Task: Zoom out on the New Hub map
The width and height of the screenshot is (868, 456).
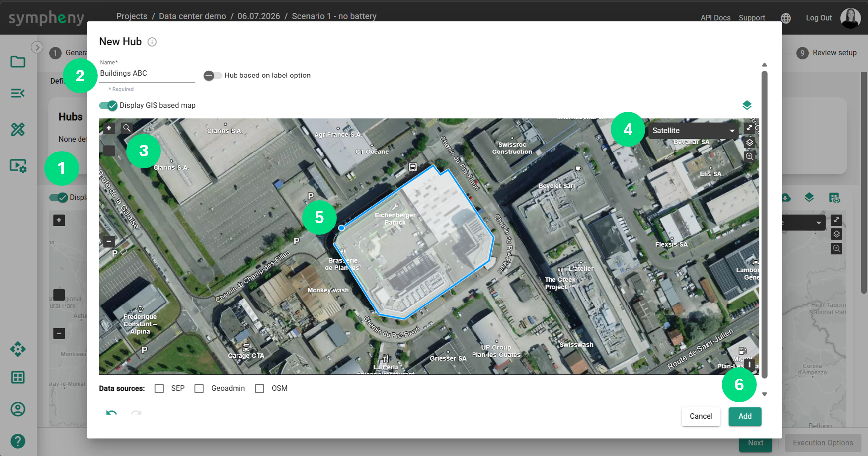Action: (x=109, y=242)
